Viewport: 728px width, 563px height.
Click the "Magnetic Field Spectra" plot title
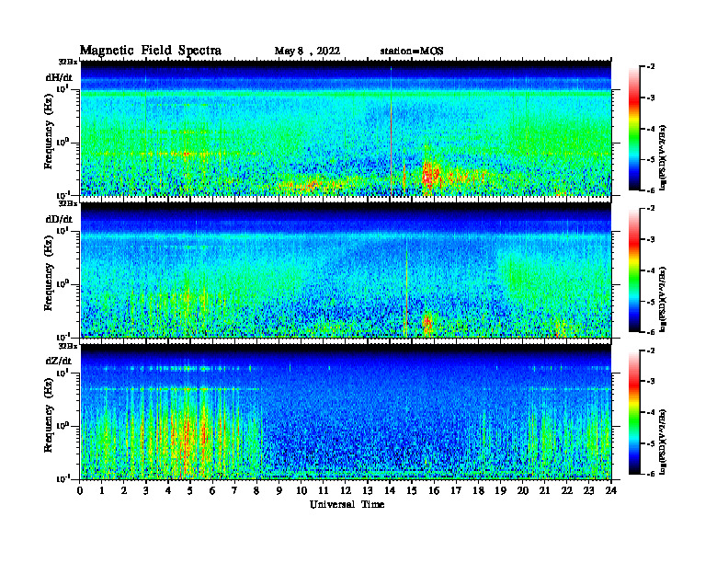[x=151, y=51]
